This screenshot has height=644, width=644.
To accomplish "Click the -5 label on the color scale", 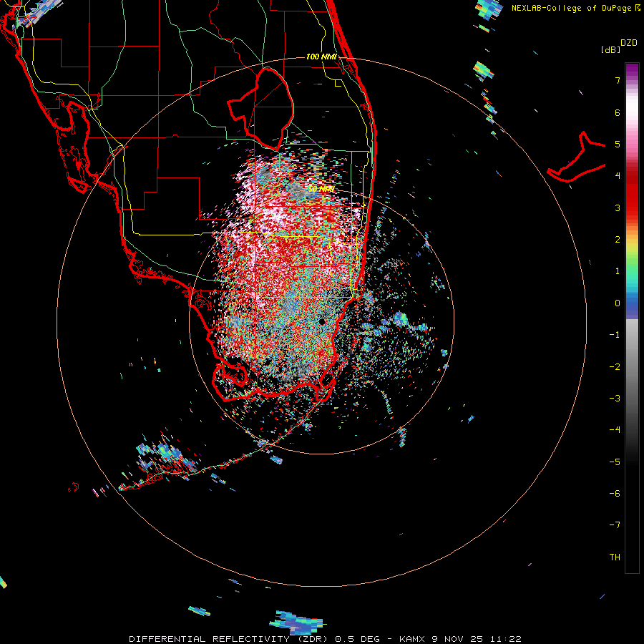I will 615,462.
